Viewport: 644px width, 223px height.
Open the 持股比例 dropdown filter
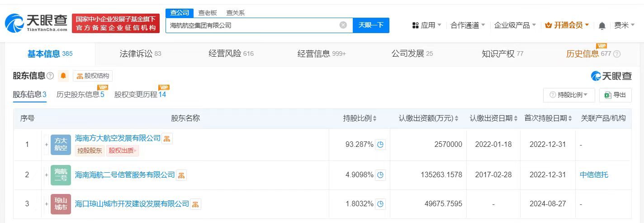tap(568, 95)
